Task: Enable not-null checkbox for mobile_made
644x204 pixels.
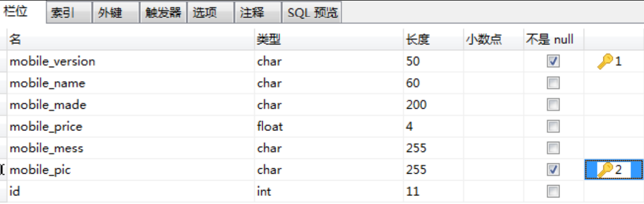Action: click(553, 105)
